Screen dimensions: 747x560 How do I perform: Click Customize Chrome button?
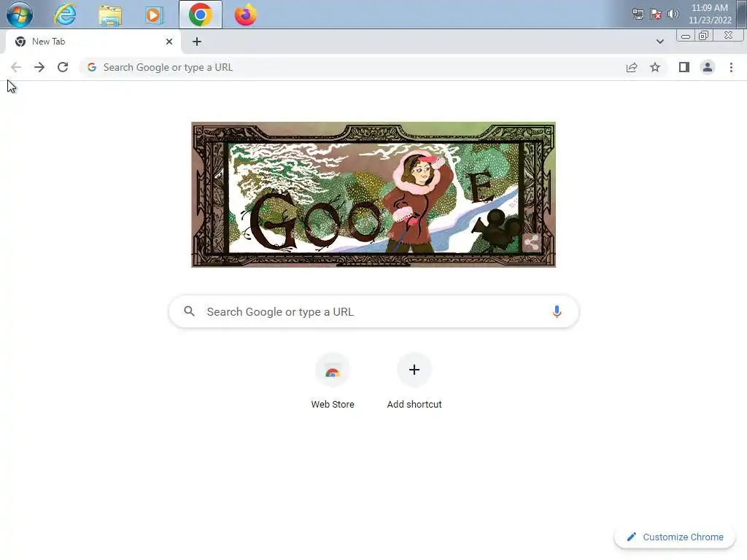(675, 537)
